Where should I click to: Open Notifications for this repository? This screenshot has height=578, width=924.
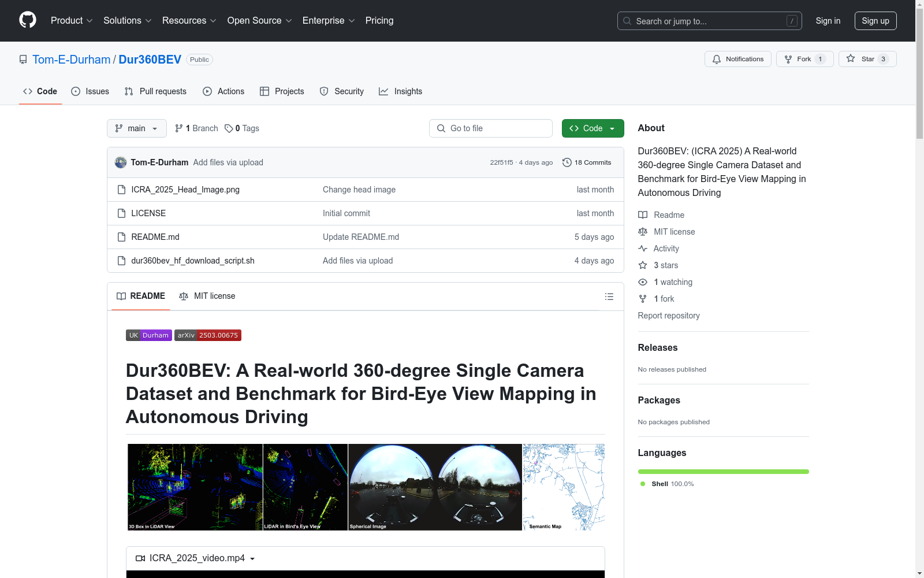[x=738, y=59]
